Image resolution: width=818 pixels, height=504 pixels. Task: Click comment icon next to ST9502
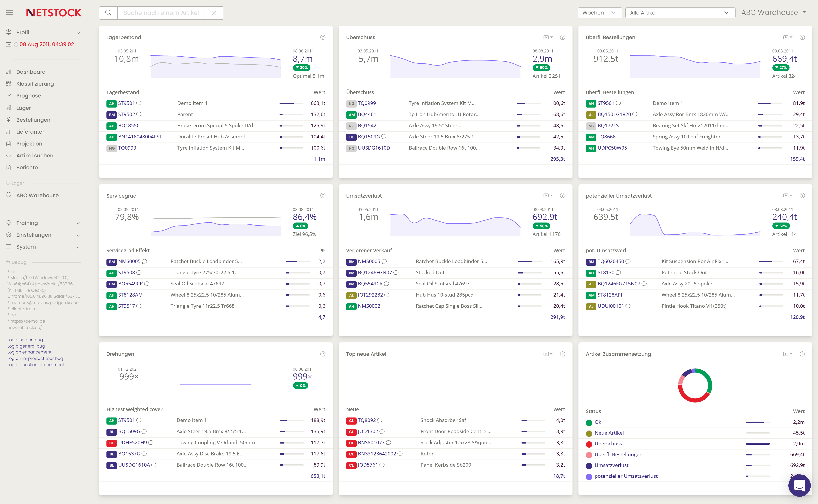(139, 114)
